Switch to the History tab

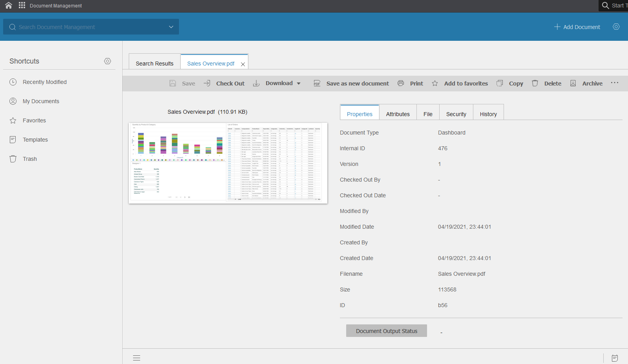(488, 114)
